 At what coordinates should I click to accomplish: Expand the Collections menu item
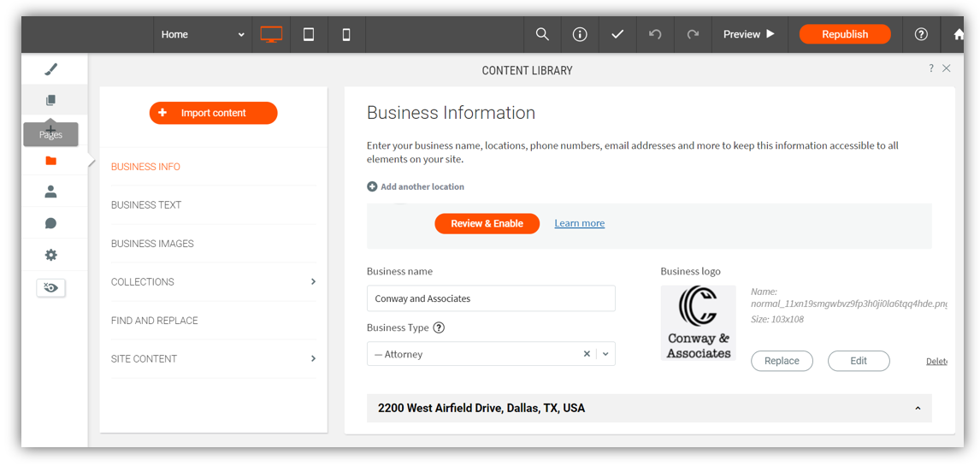(213, 282)
